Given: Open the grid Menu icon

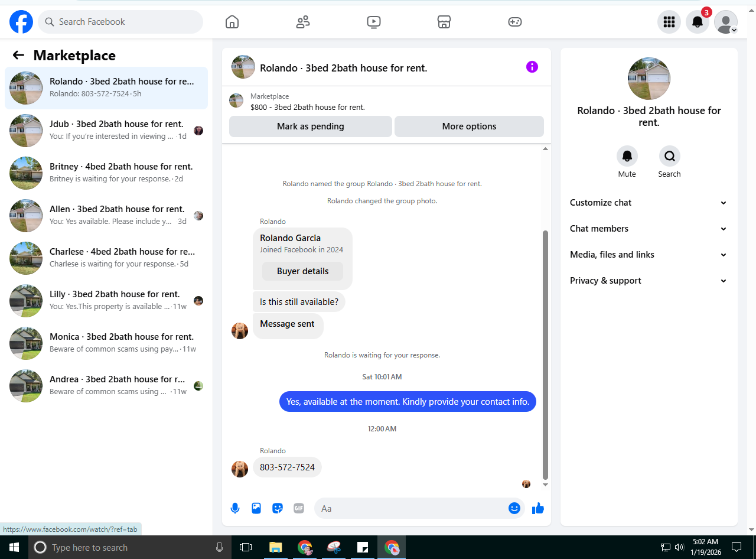Looking at the screenshot, I should (669, 22).
